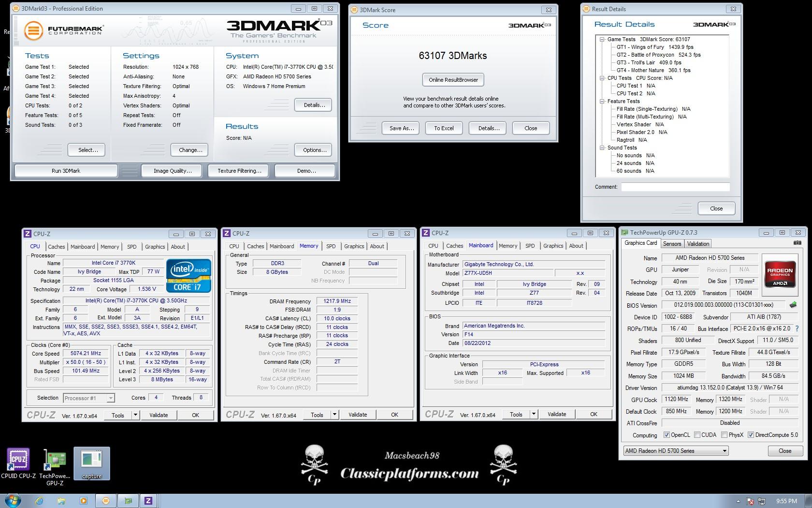Collapse Sound Tests tree node

coord(602,148)
